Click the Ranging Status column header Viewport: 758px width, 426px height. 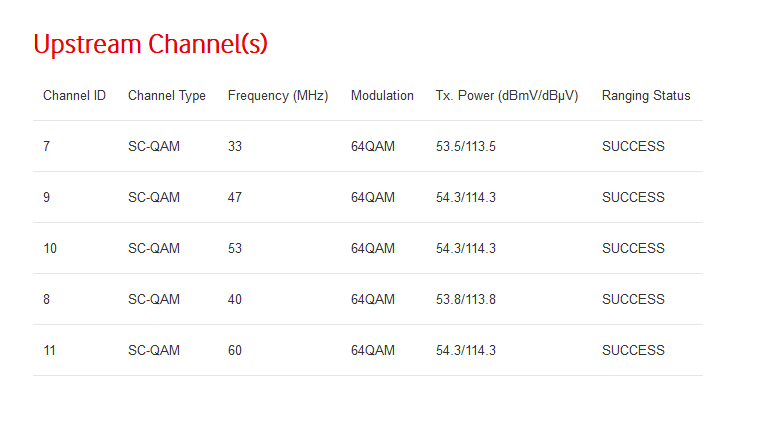[x=646, y=96]
